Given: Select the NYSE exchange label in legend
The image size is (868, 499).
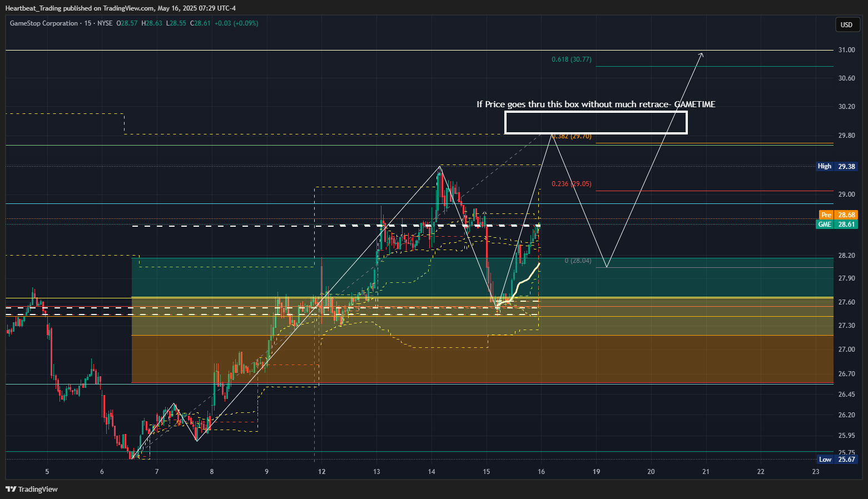Looking at the screenshot, I should coord(105,23).
